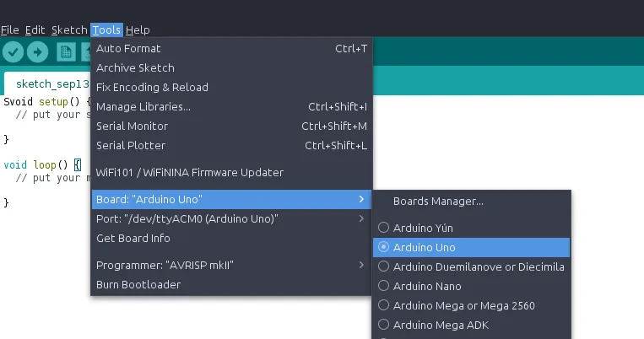Select Arduino Mega or Mega 2560 board
Screen dimensions: 644x339
464,305
